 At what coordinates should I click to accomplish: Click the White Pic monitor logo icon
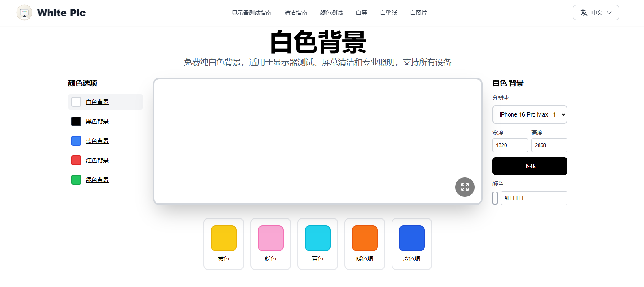pos(24,13)
